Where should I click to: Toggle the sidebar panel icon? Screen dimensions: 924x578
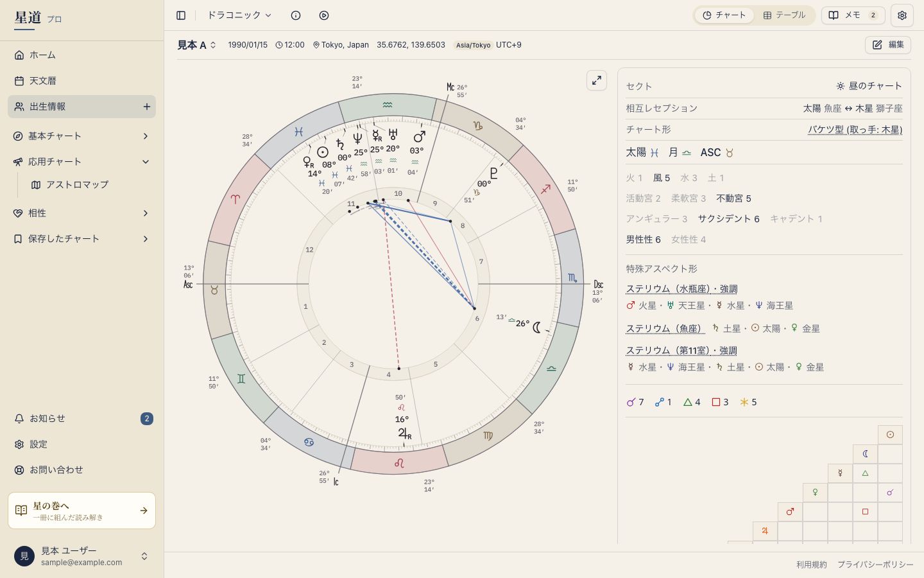[x=181, y=15]
